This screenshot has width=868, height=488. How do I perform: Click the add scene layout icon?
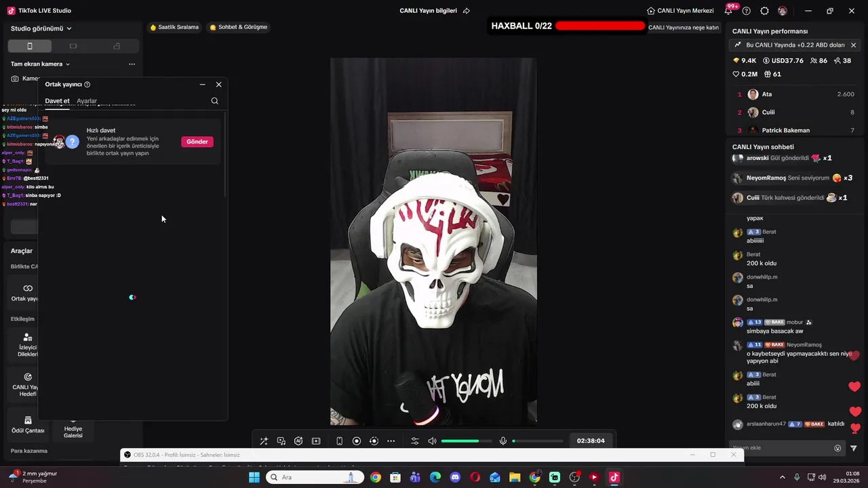point(316,441)
